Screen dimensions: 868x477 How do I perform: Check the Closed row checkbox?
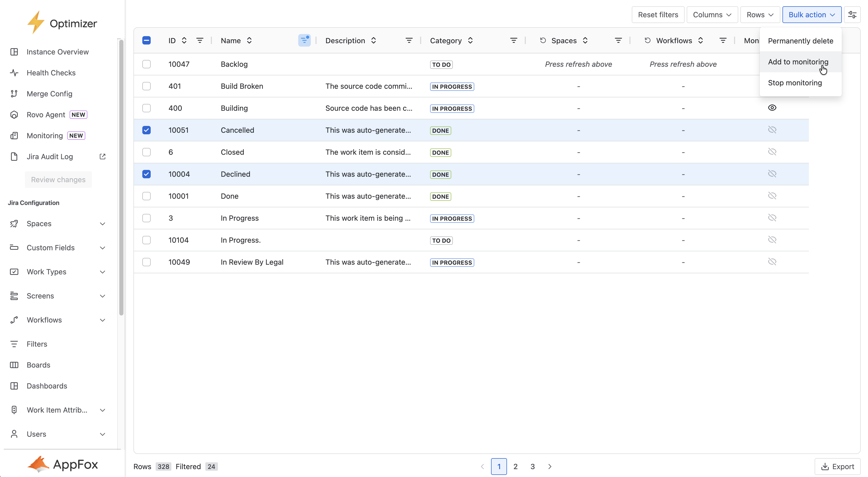tap(146, 152)
